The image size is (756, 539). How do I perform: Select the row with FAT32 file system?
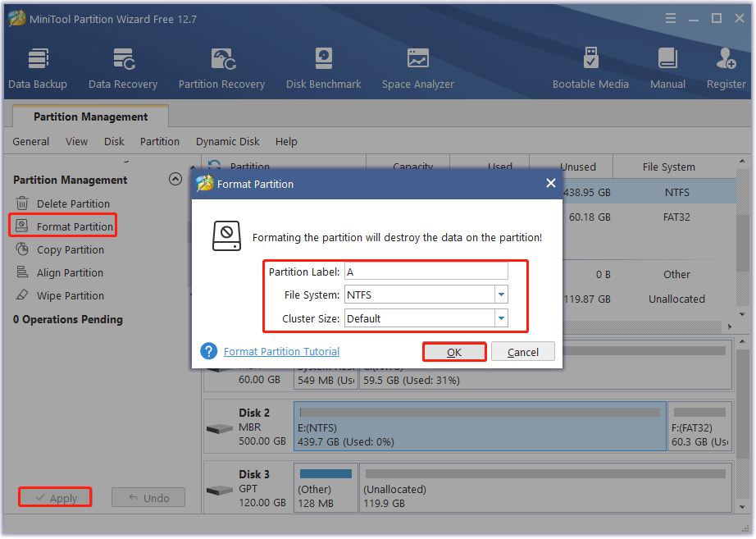tap(649, 217)
